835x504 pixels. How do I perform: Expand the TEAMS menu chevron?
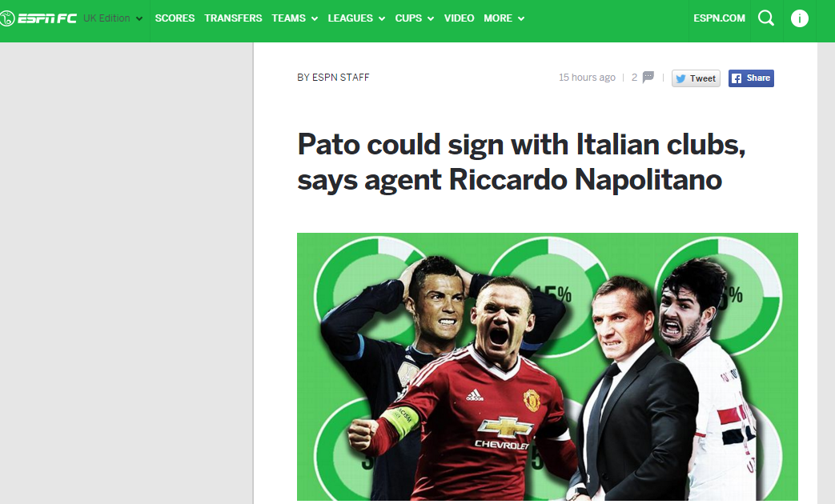[315, 18]
